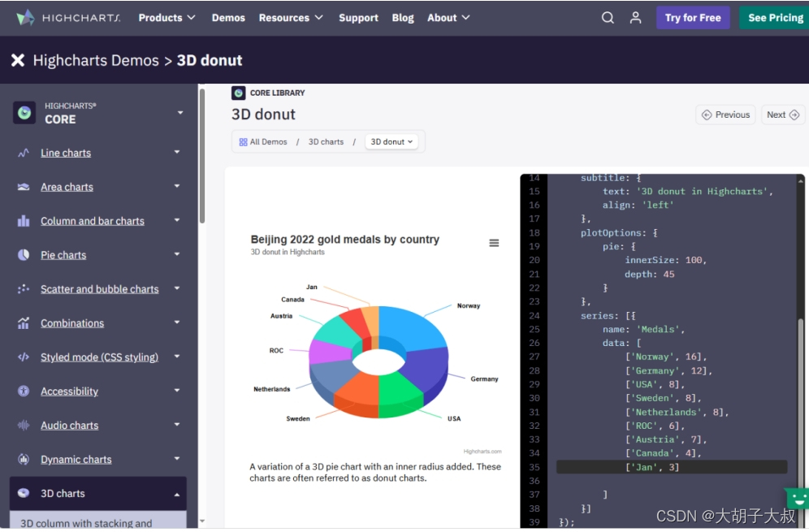Open the search magnifier icon
This screenshot has height=532, width=809.
(608, 18)
